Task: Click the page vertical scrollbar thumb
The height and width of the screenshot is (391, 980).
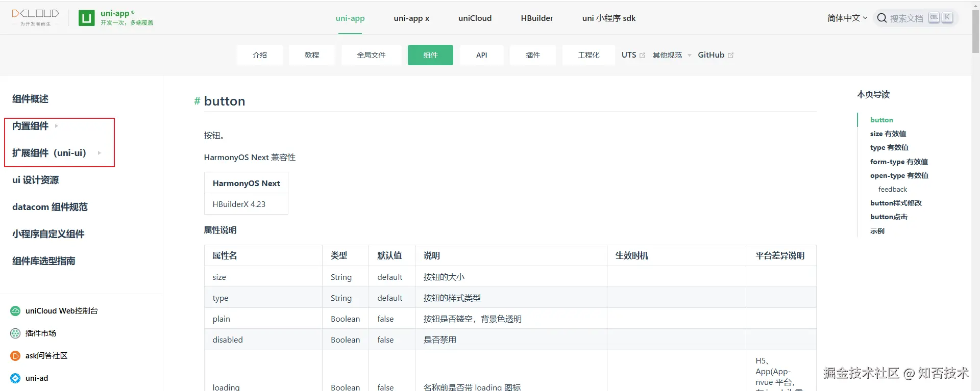Action: (975, 32)
